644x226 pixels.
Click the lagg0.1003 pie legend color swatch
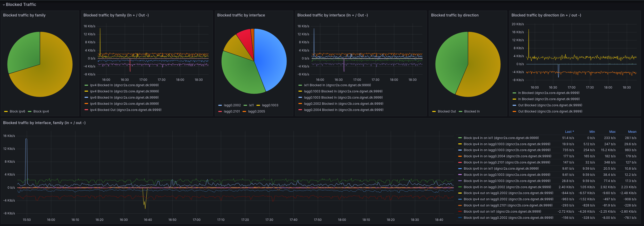[258, 105]
